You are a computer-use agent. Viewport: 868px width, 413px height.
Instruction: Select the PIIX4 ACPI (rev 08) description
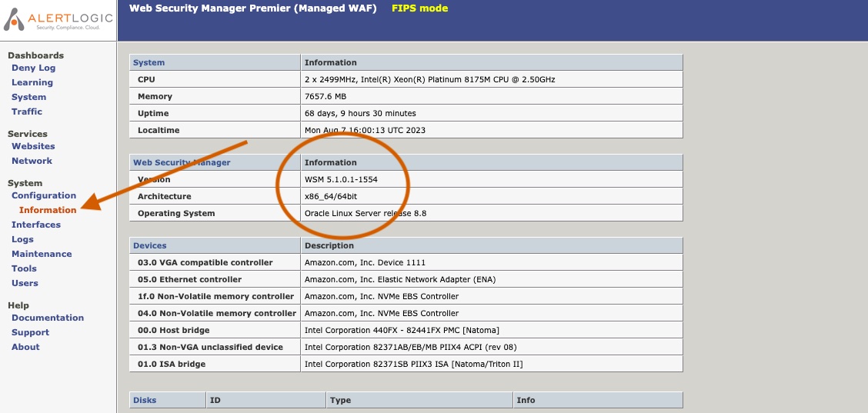pos(411,347)
